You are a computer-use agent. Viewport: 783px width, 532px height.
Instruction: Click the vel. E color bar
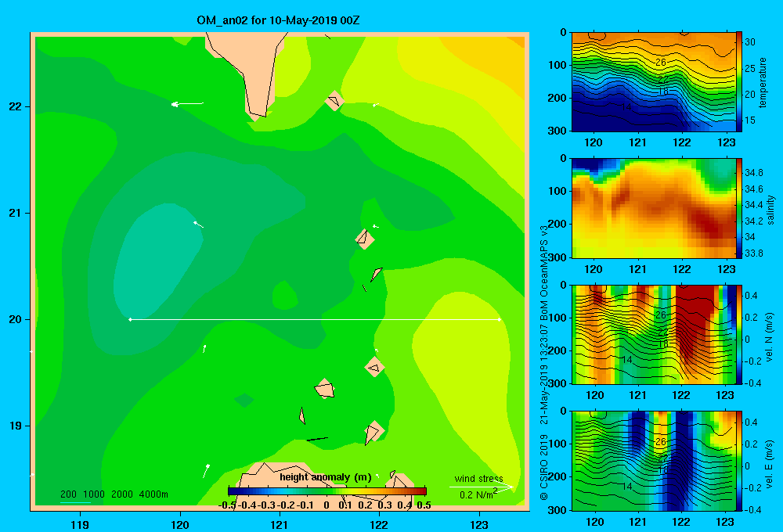(738, 461)
